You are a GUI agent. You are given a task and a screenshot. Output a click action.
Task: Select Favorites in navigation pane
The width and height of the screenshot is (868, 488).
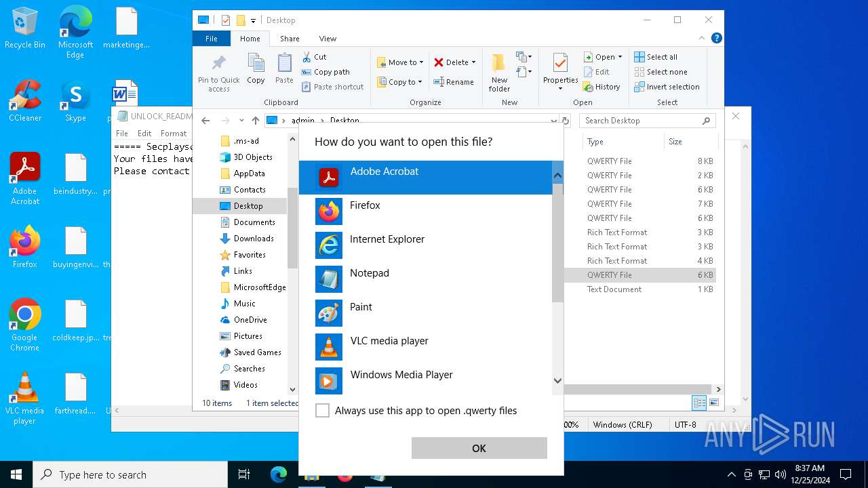[x=243, y=255]
